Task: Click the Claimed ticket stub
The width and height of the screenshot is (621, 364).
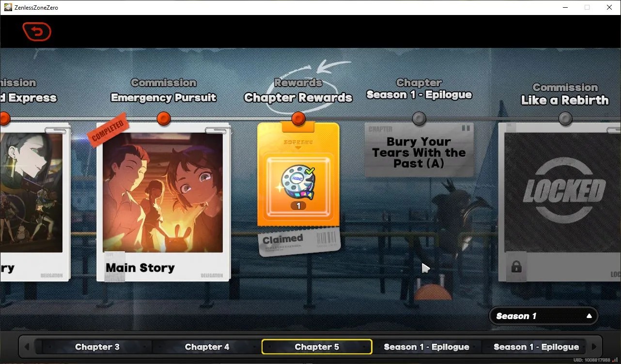Action: pyautogui.click(x=299, y=242)
